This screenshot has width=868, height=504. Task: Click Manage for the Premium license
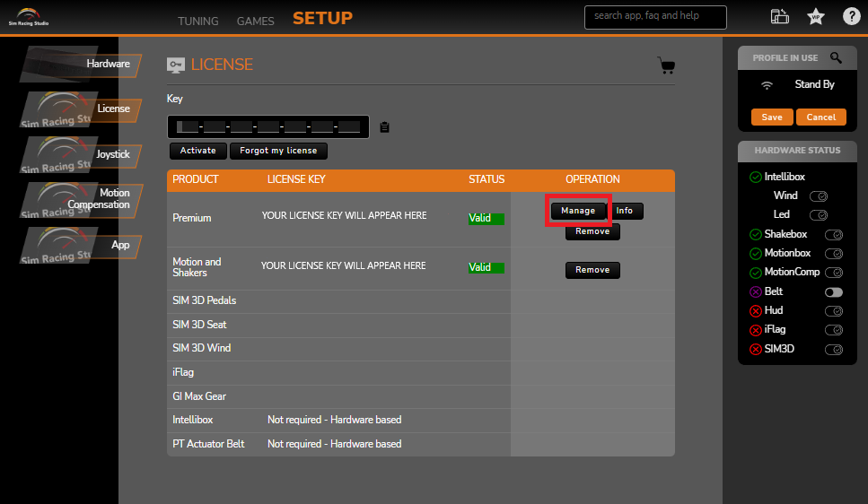point(578,211)
